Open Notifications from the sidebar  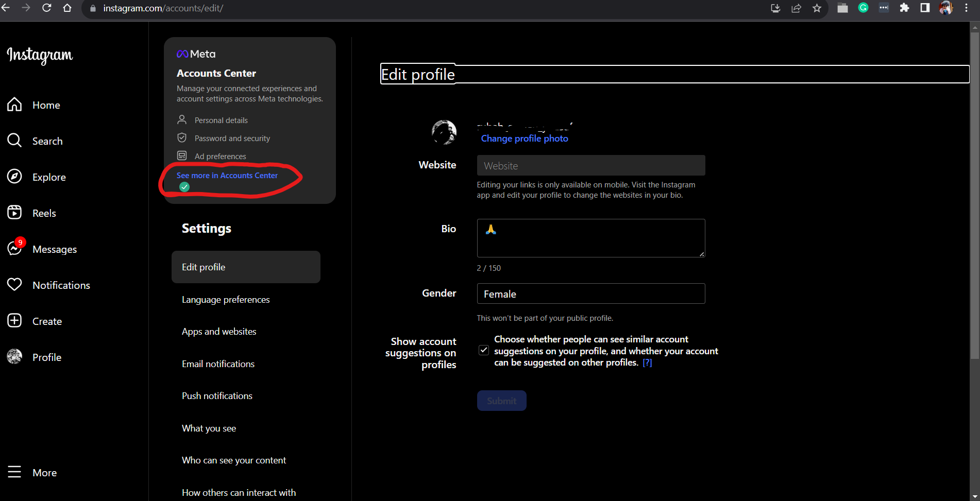pos(49,285)
